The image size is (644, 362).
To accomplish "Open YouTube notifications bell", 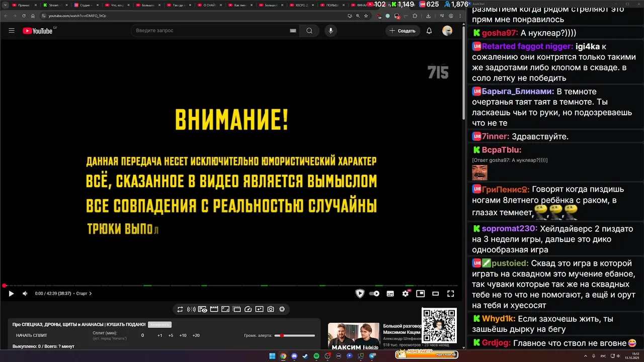I will (x=429, y=31).
